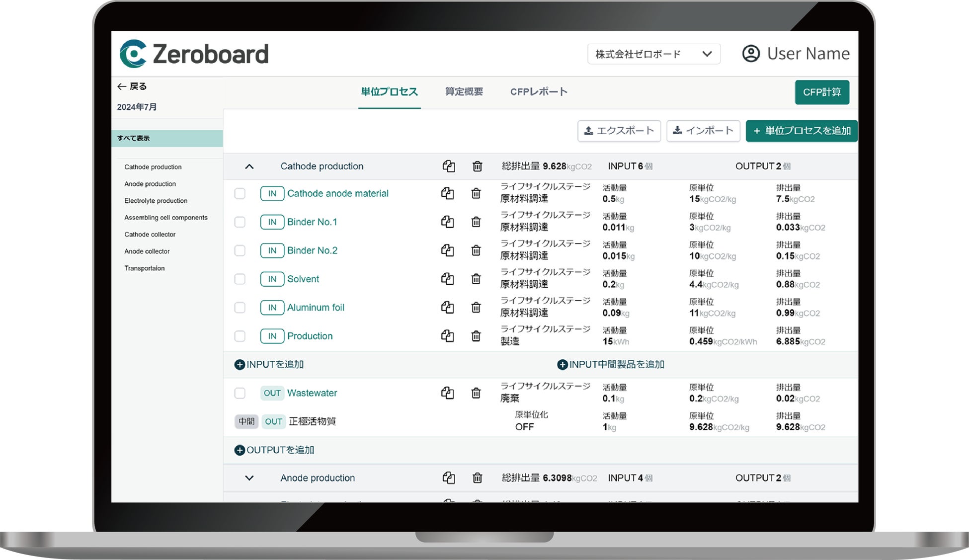Select Electrolyte production in the sidebar

pyautogui.click(x=156, y=201)
